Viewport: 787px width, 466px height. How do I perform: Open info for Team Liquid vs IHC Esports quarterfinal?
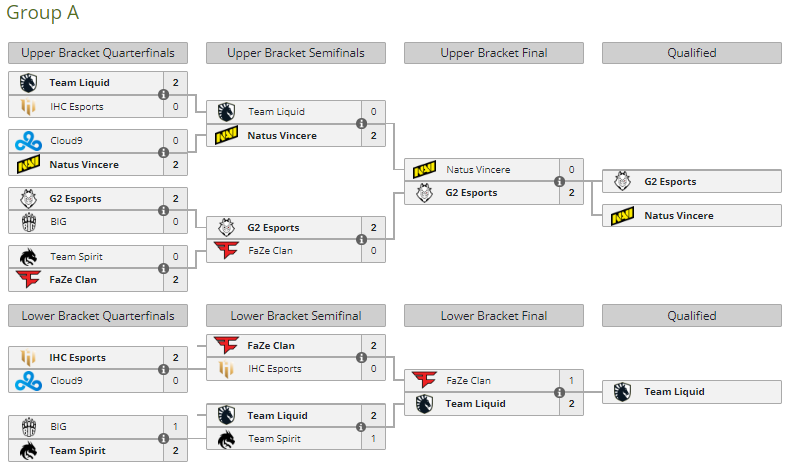pos(163,95)
